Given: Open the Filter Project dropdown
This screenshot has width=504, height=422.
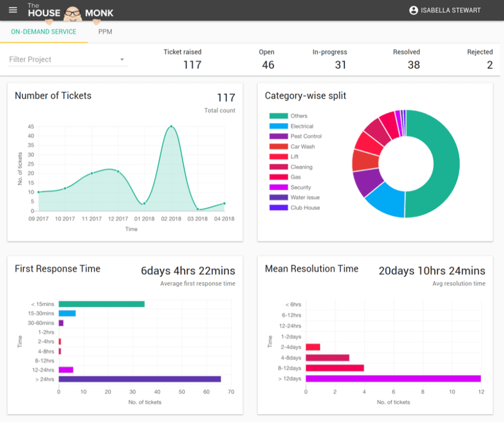Looking at the screenshot, I should click(68, 59).
